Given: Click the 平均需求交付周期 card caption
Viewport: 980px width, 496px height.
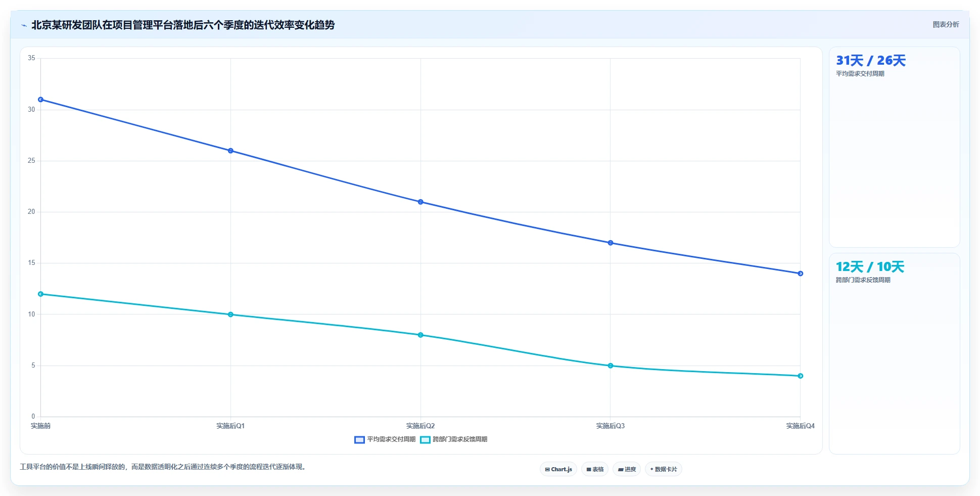Looking at the screenshot, I should [x=860, y=74].
